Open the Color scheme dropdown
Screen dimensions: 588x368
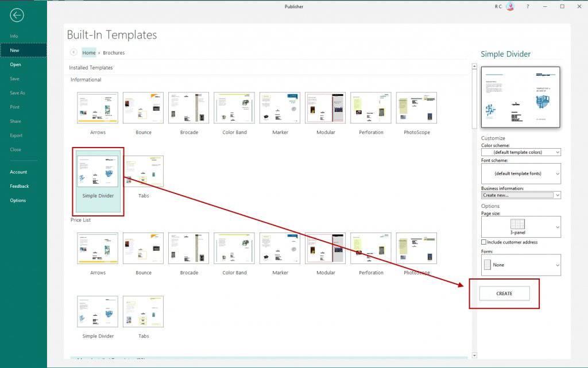[520, 152]
